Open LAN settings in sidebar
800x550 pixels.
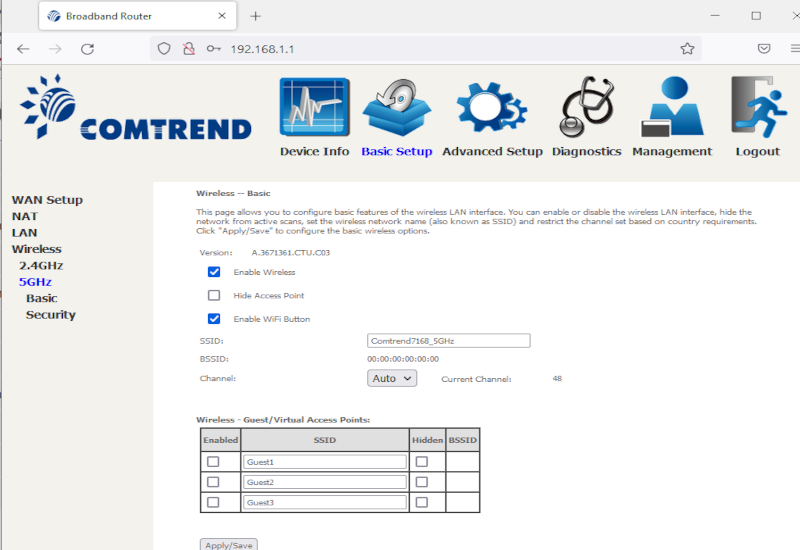(24, 233)
